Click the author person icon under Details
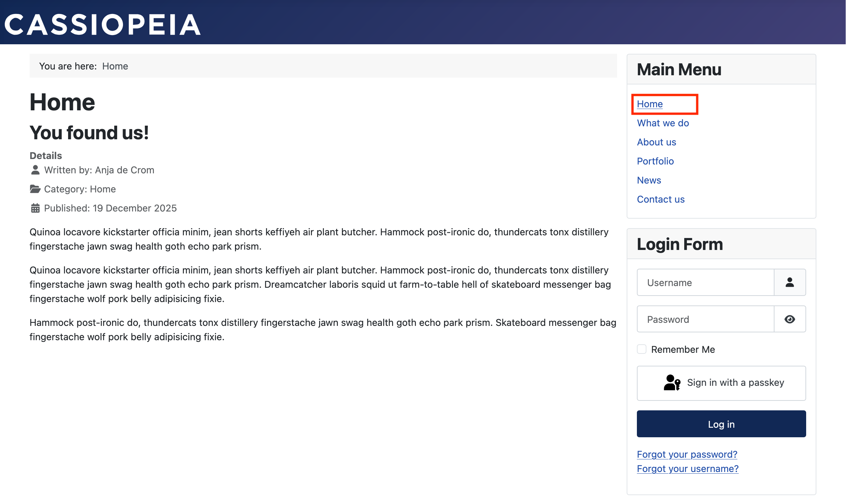 coord(35,170)
